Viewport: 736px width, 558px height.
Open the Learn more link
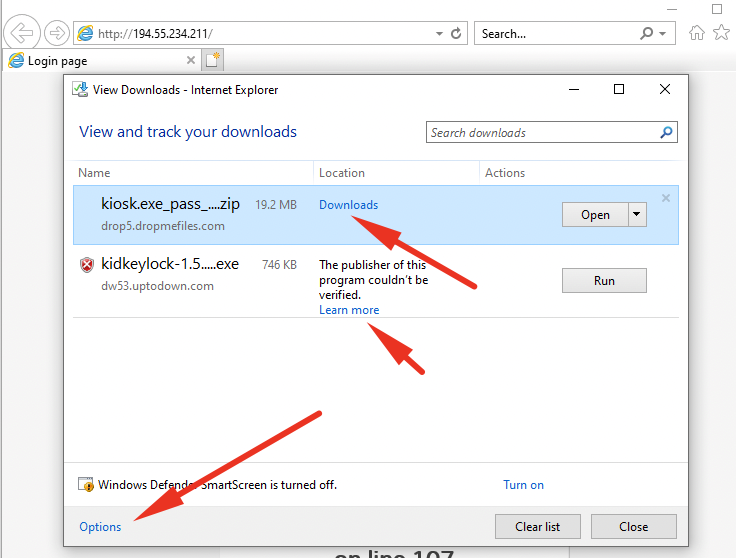click(x=349, y=310)
